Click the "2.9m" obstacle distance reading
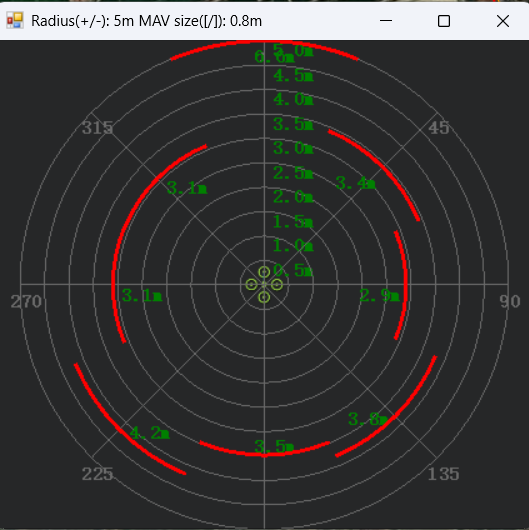Screen dimensions: 529x530 (x=380, y=295)
